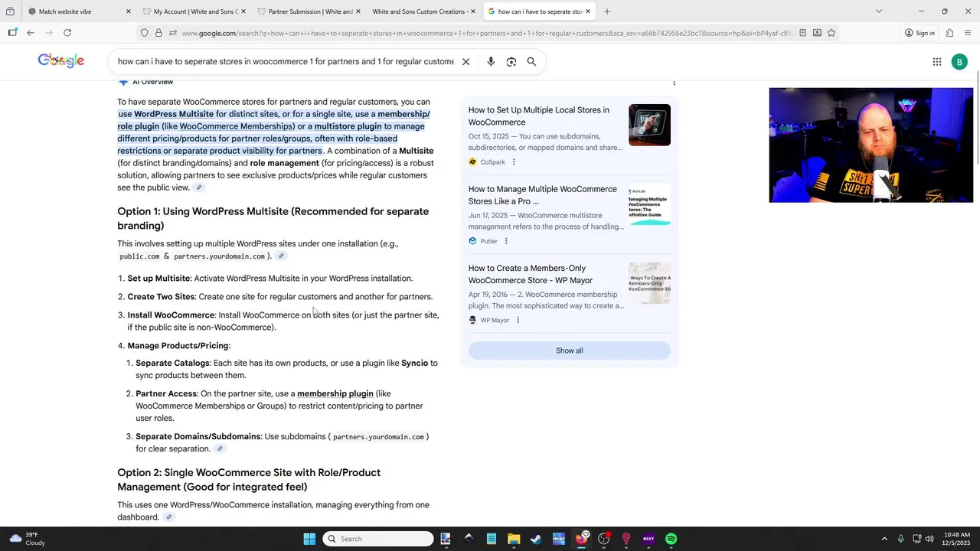980x551 pixels.
Task: Open weather widget showing 39°F Cloudy
Action: (x=27, y=539)
